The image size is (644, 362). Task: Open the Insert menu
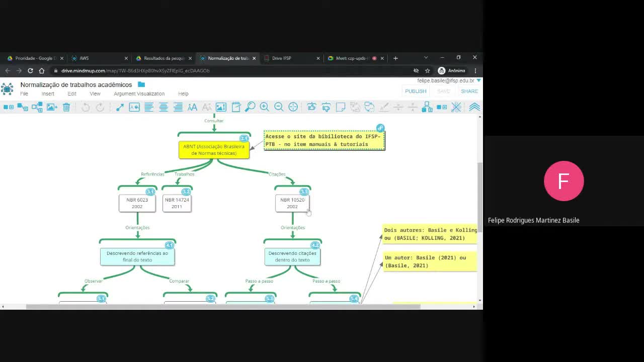48,94
